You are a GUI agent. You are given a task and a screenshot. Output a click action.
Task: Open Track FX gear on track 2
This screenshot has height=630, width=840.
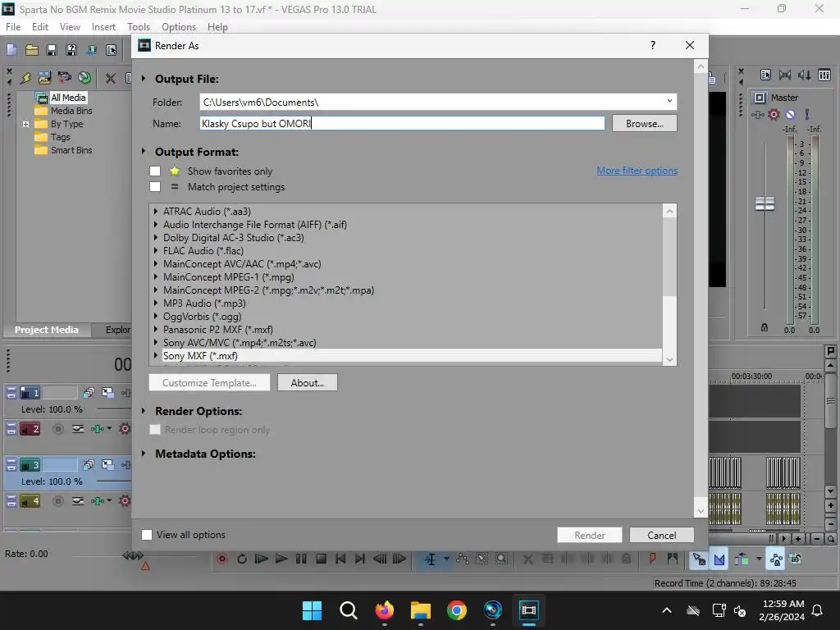pyautogui.click(x=125, y=428)
